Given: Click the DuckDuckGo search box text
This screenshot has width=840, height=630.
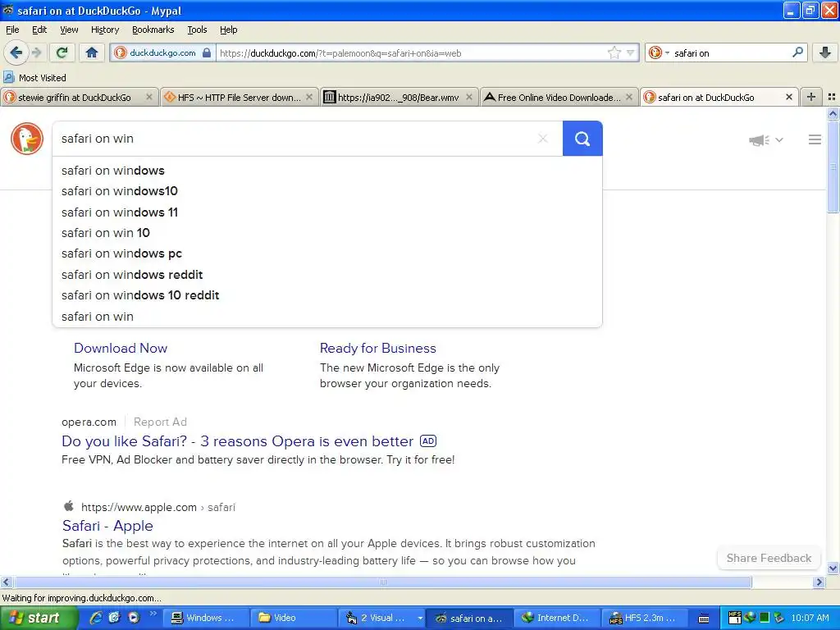Looking at the screenshot, I should [x=97, y=138].
